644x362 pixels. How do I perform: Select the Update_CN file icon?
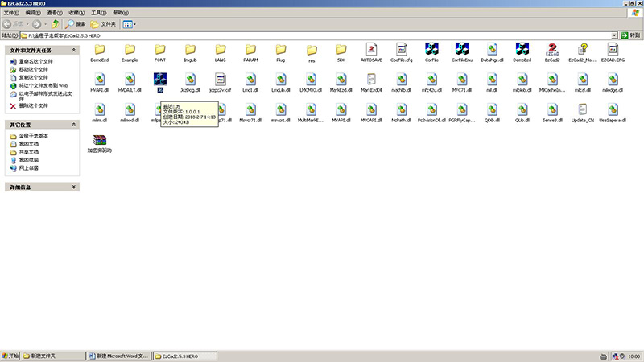pyautogui.click(x=583, y=109)
